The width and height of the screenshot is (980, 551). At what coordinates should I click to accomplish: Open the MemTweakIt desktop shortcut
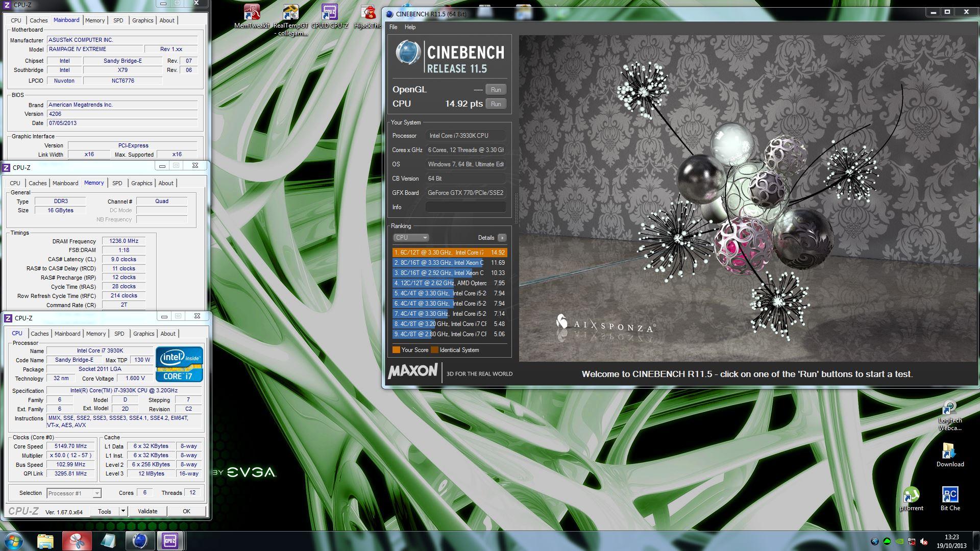tap(252, 16)
